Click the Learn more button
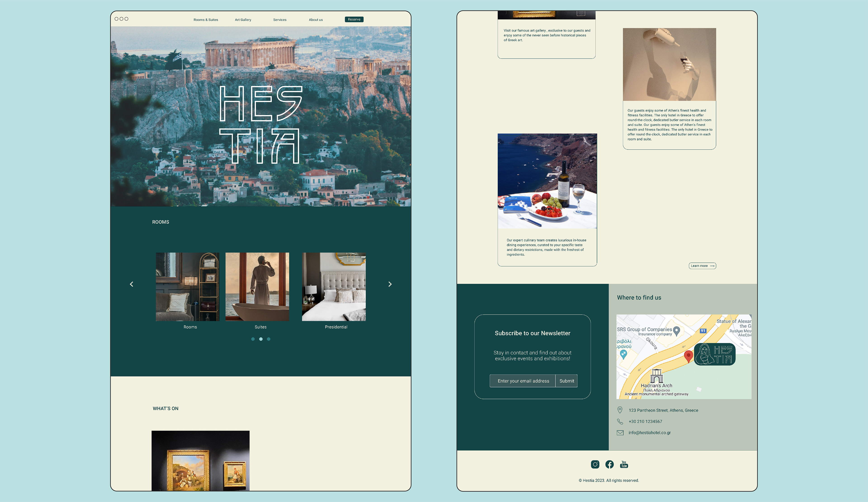Viewport: 868px width, 502px height. tap(702, 266)
